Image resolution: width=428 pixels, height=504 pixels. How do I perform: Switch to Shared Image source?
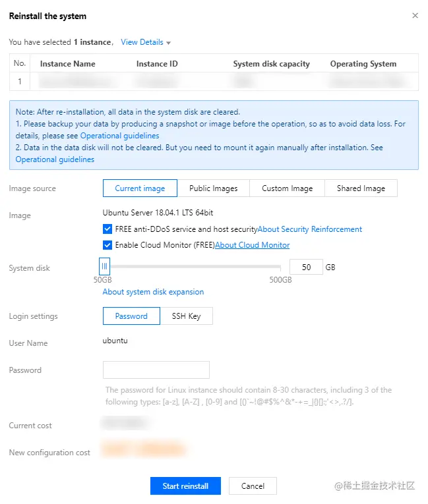361,188
